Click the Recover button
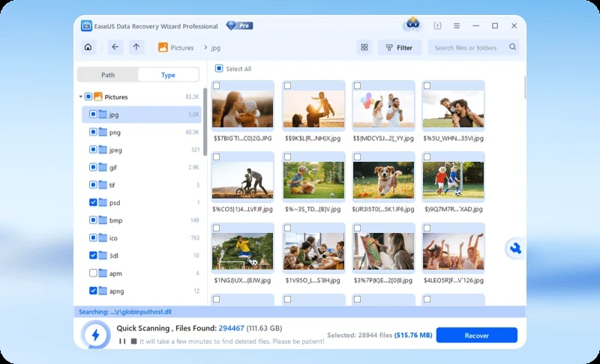600x364 pixels. [x=477, y=336]
